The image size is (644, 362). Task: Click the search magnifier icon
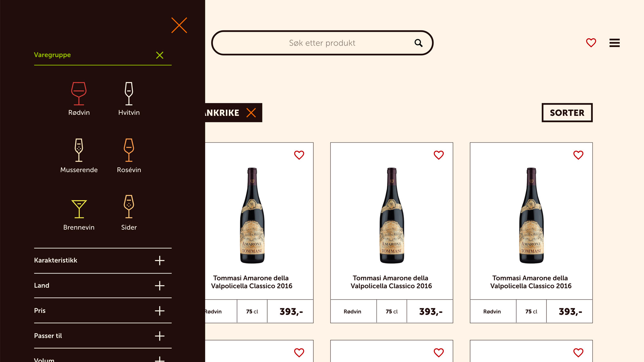click(x=418, y=43)
